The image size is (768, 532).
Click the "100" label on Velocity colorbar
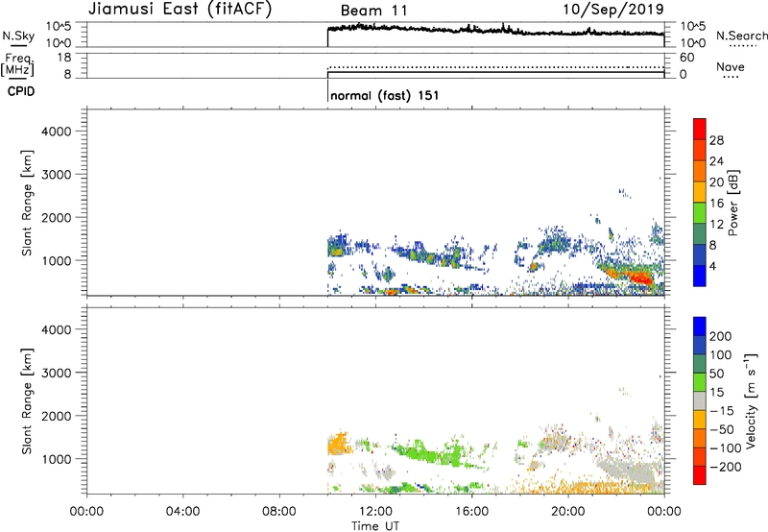[x=721, y=355]
